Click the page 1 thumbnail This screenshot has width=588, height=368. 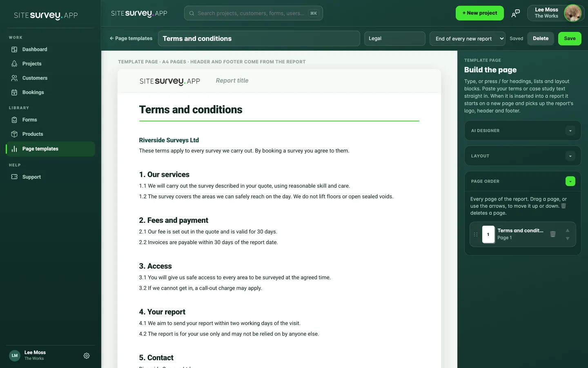coord(488,235)
